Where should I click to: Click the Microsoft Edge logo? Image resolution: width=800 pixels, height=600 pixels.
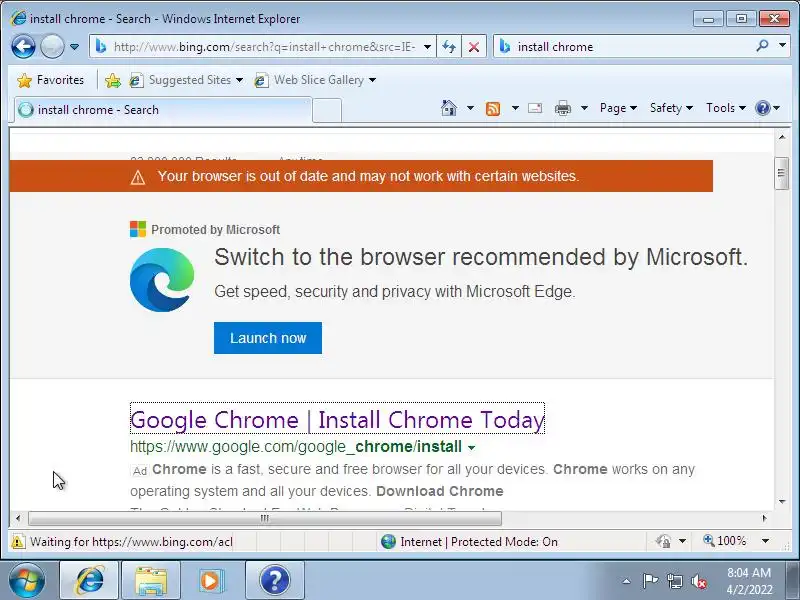162,280
